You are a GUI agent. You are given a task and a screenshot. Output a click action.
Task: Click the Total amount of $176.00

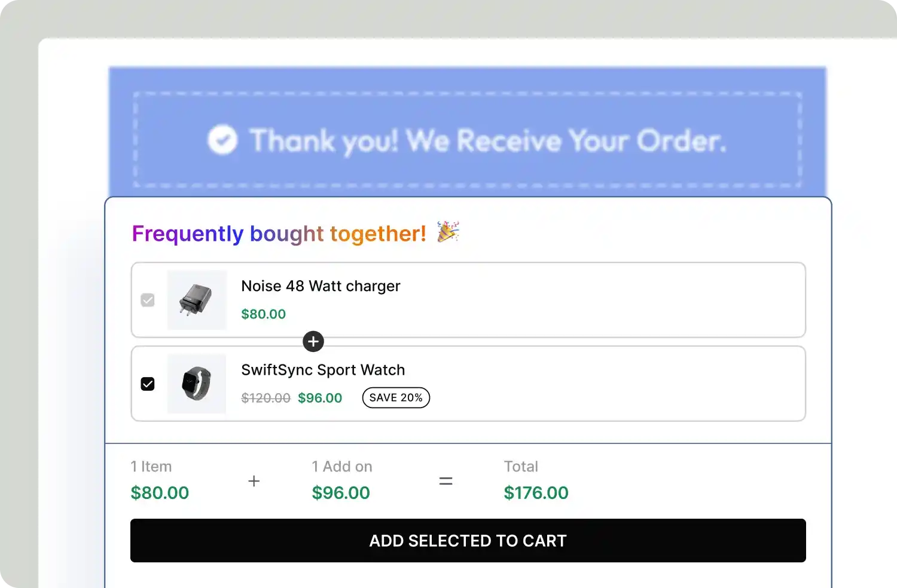(x=536, y=493)
